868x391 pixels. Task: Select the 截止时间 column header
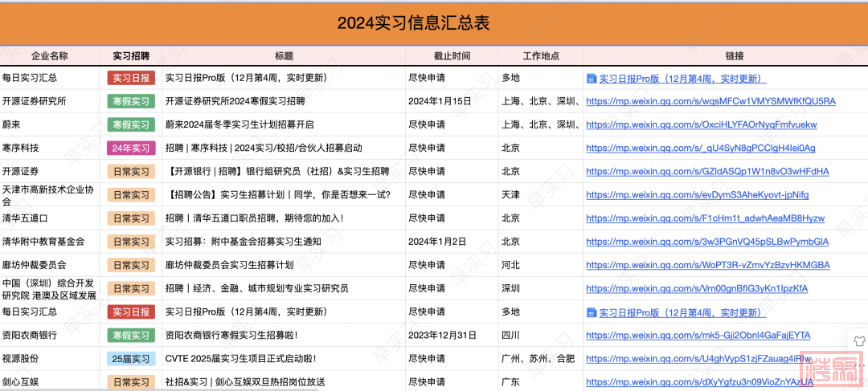click(452, 56)
